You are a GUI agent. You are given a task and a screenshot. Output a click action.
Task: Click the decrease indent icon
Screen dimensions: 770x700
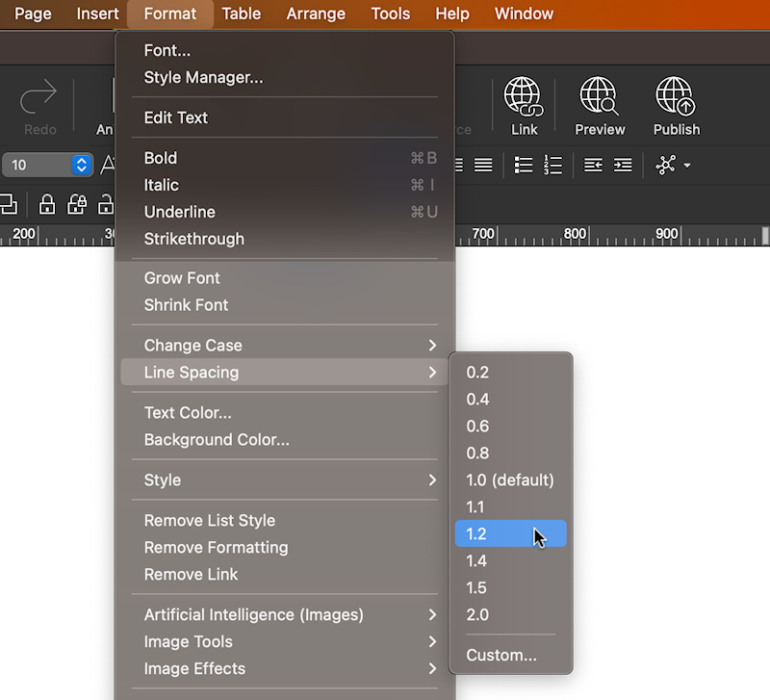coord(594,166)
